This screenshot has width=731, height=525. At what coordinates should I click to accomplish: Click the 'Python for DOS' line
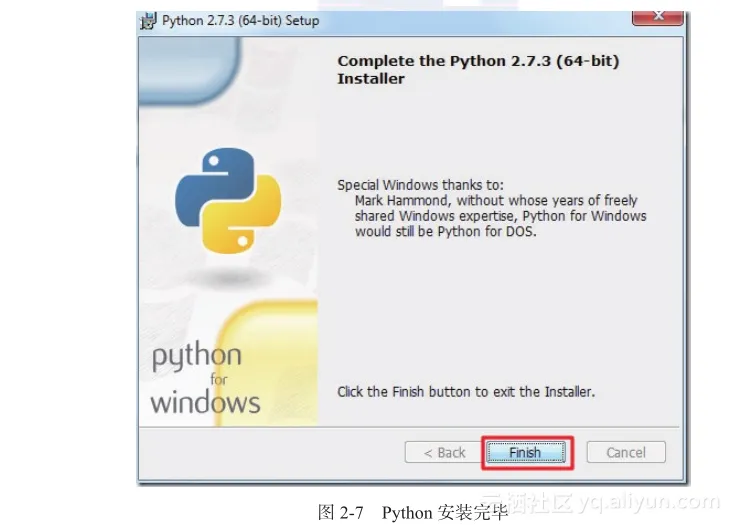point(446,231)
